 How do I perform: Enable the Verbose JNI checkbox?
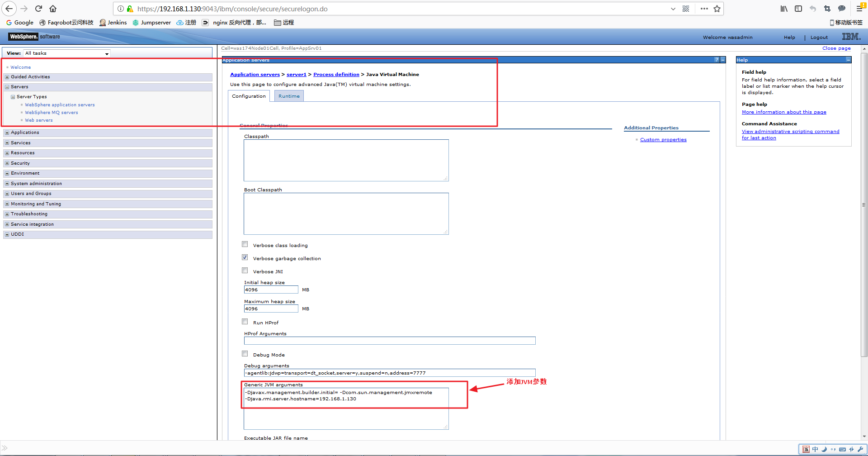tap(245, 271)
